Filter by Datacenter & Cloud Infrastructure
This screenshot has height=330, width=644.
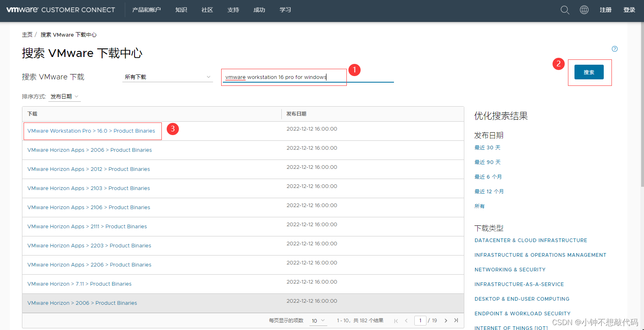tap(531, 240)
